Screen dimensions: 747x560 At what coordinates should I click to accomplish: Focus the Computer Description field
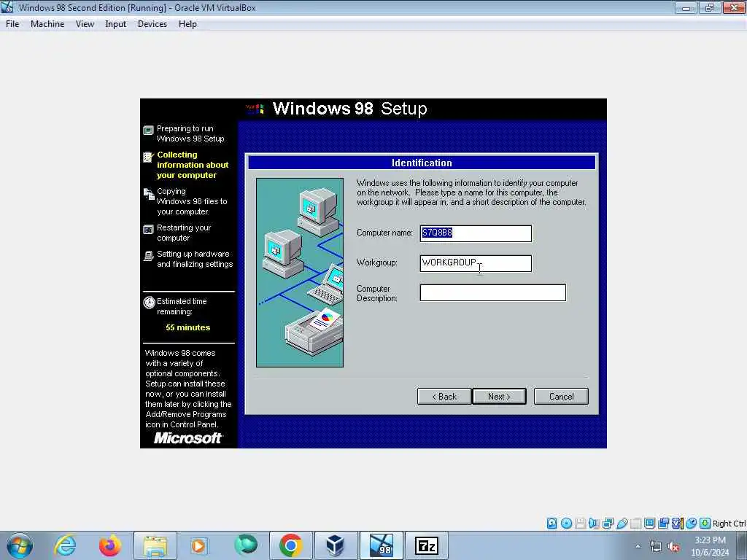click(x=493, y=293)
